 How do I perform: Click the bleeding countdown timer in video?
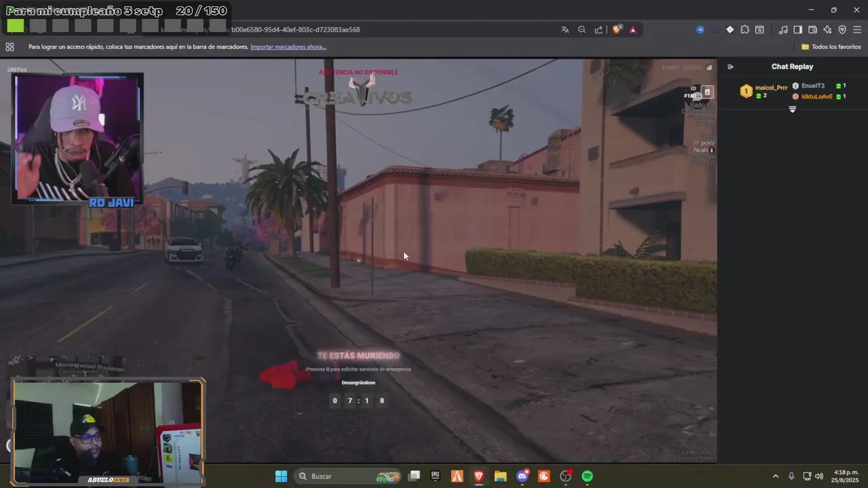pos(358,401)
